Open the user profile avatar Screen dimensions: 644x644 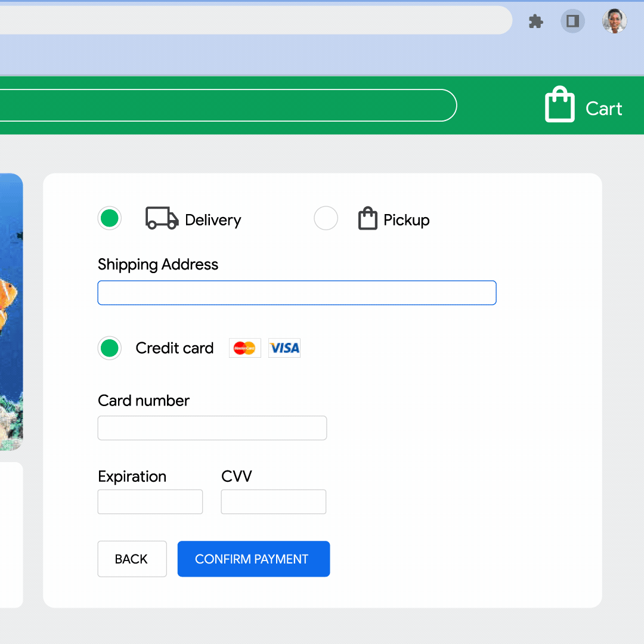(614, 21)
